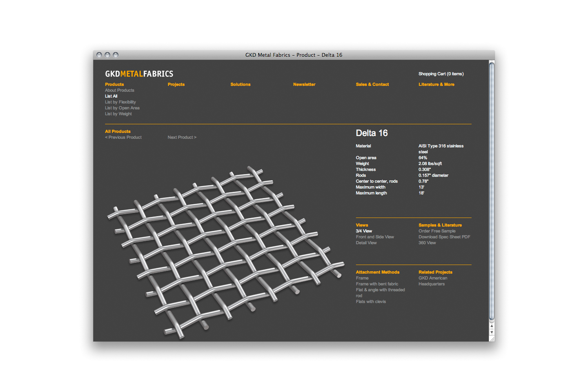
Task: Select List by Open Area
Action: 122,108
